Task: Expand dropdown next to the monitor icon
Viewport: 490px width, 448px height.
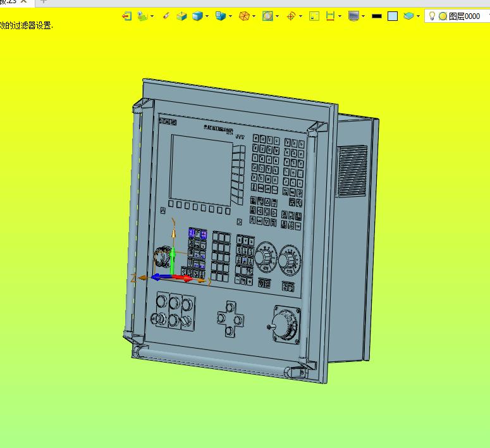Action: pyautogui.click(x=363, y=16)
